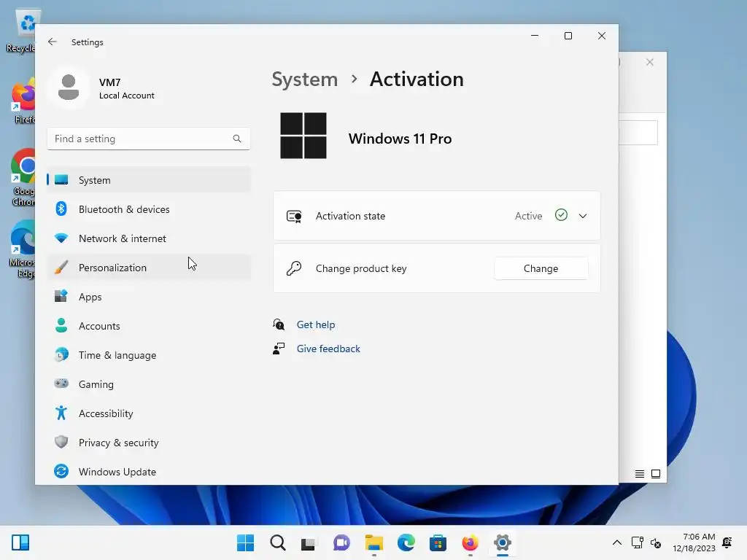This screenshot has width=747, height=560.
Task: Maximize the Settings window
Action: (568, 36)
